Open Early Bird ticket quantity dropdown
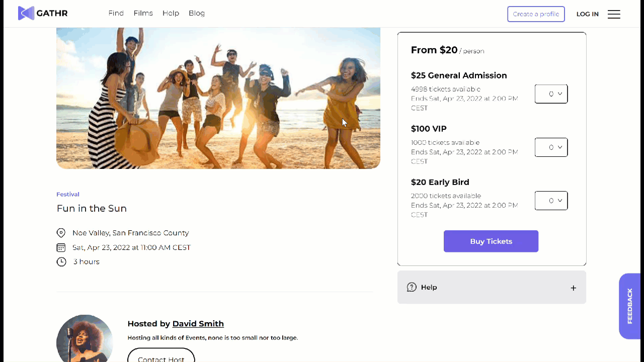The width and height of the screenshot is (644, 362). click(x=551, y=201)
